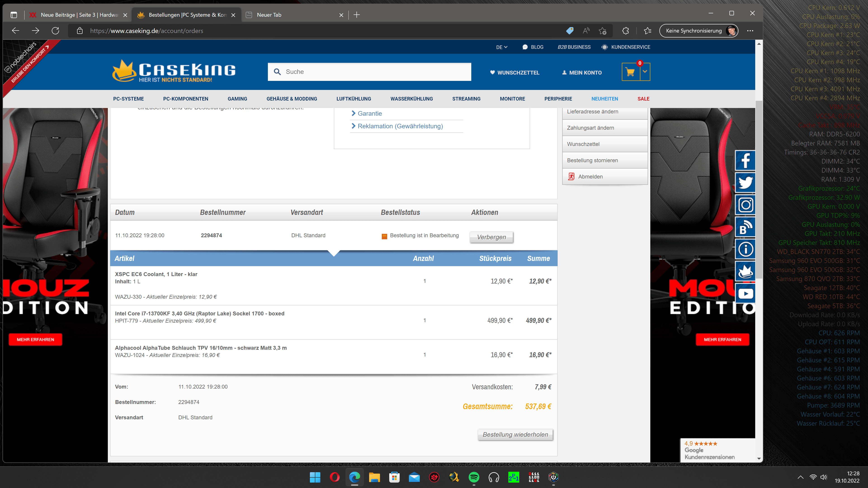Open File Explorer from taskbar
The image size is (868, 488).
click(374, 477)
